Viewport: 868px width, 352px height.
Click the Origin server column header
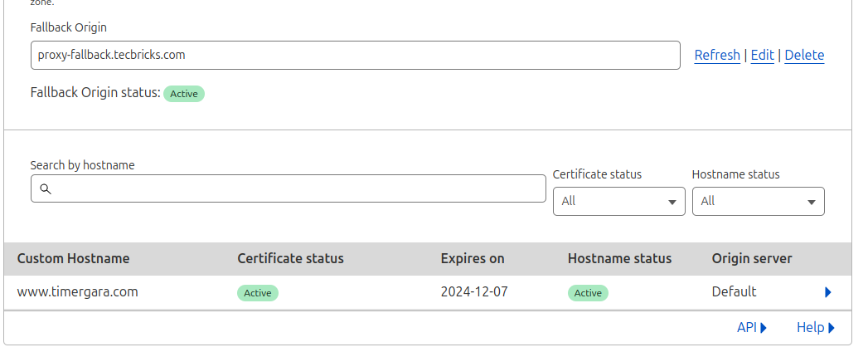752,259
